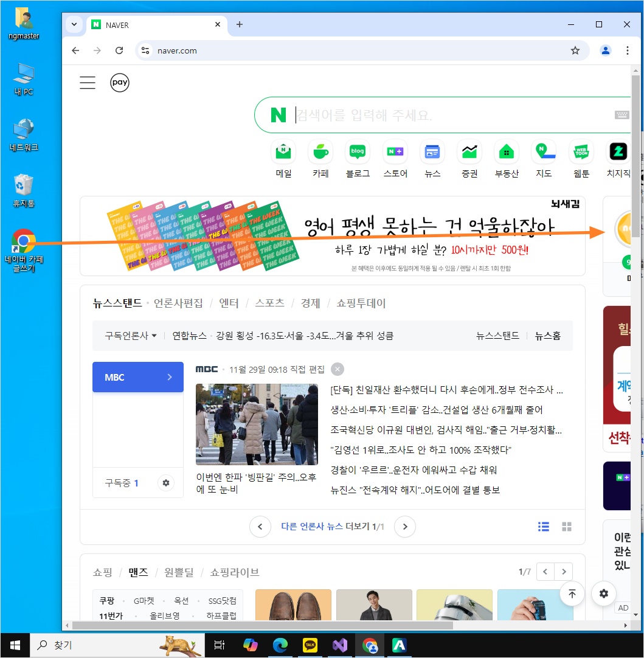Go back to the previous page
This screenshot has height=658, width=644.
coord(75,50)
